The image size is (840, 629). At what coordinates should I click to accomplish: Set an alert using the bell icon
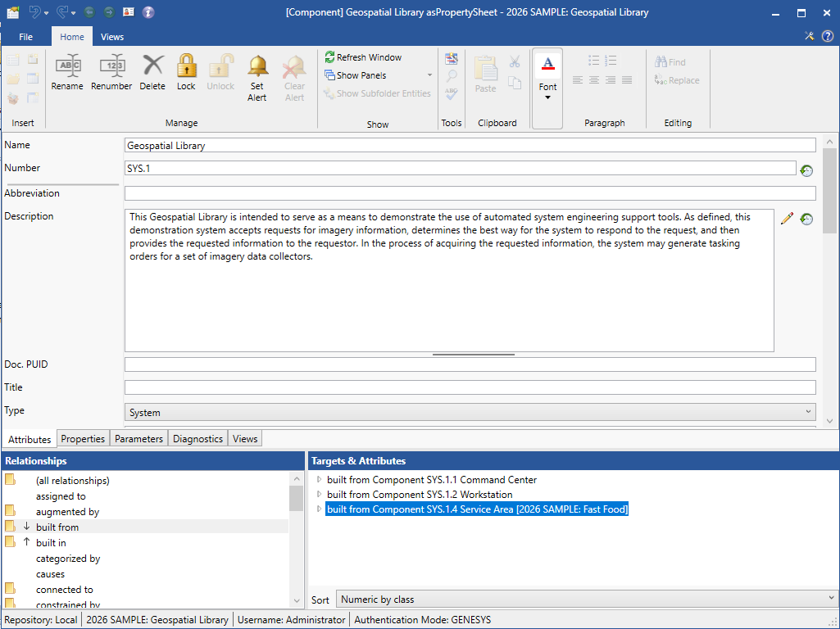click(x=257, y=66)
